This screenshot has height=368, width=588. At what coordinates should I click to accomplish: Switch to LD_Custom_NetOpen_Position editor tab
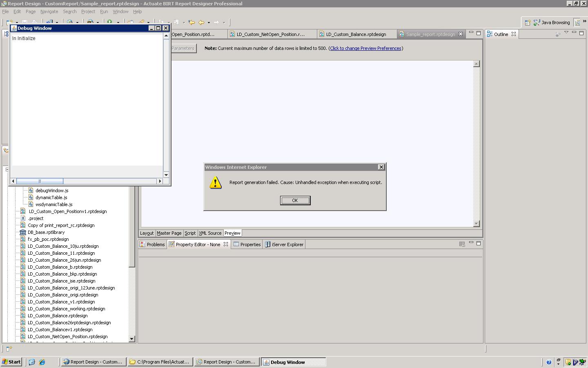[271, 34]
